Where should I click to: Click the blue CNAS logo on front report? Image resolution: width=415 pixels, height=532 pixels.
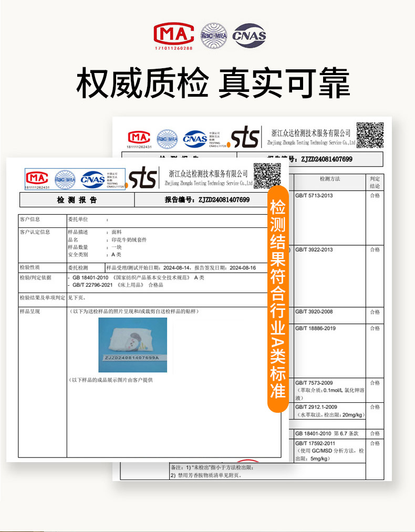tap(92, 179)
